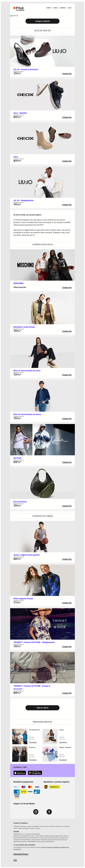Click Compra Ora for MOSCHINO offer

(67, 288)
